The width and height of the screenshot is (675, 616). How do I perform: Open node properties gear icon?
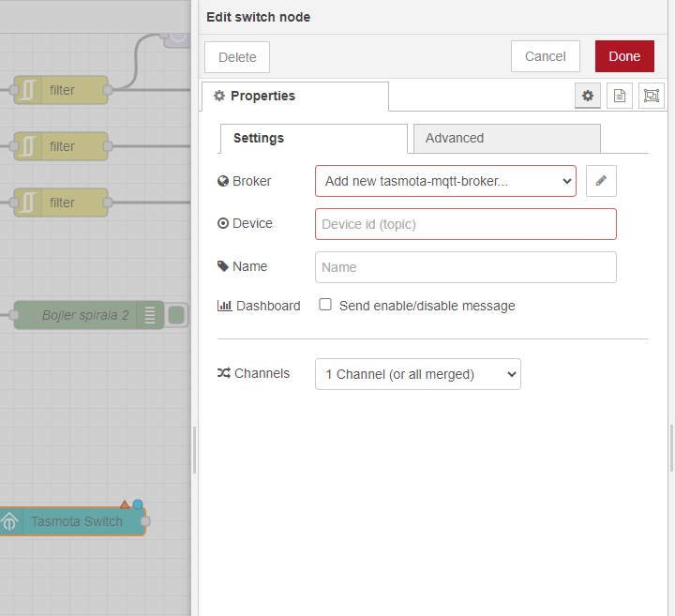588,96
